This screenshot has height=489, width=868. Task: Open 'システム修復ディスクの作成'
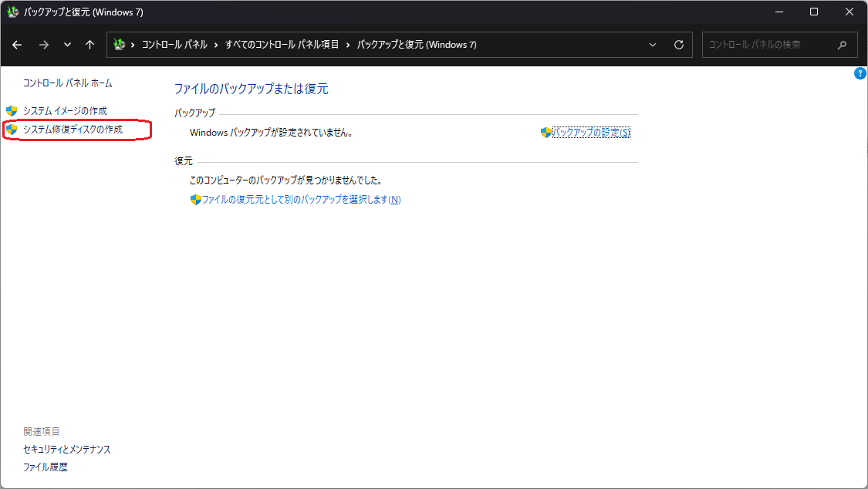[x=73, y=130]
